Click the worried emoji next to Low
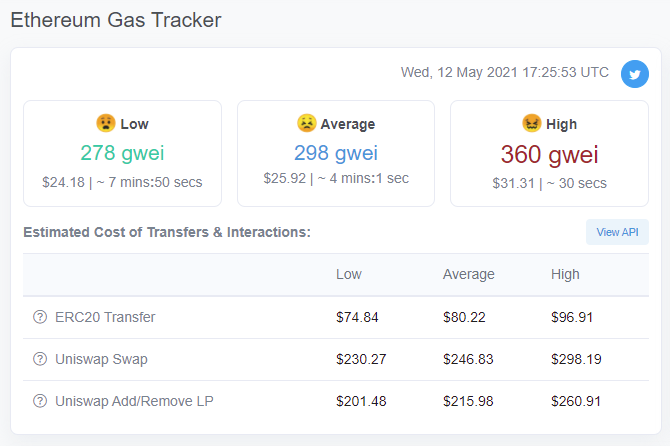This screenshot has width=670, height=446. click(x=106, y=123)
